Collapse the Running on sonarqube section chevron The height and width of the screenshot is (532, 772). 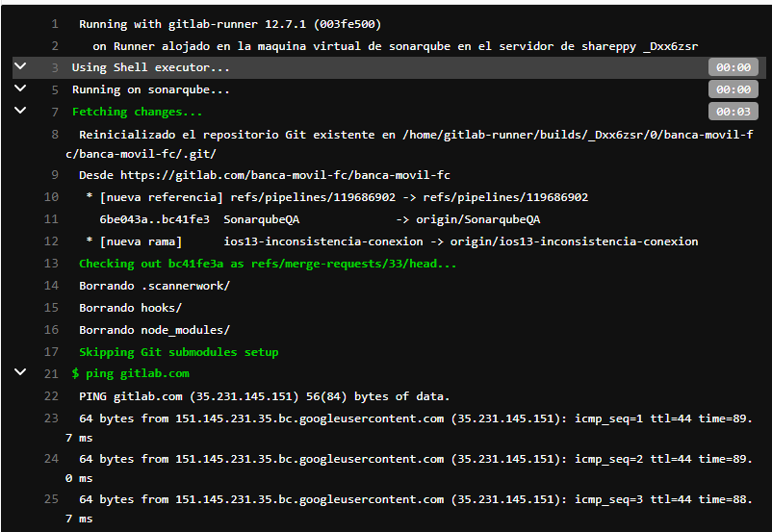(20, 89)
